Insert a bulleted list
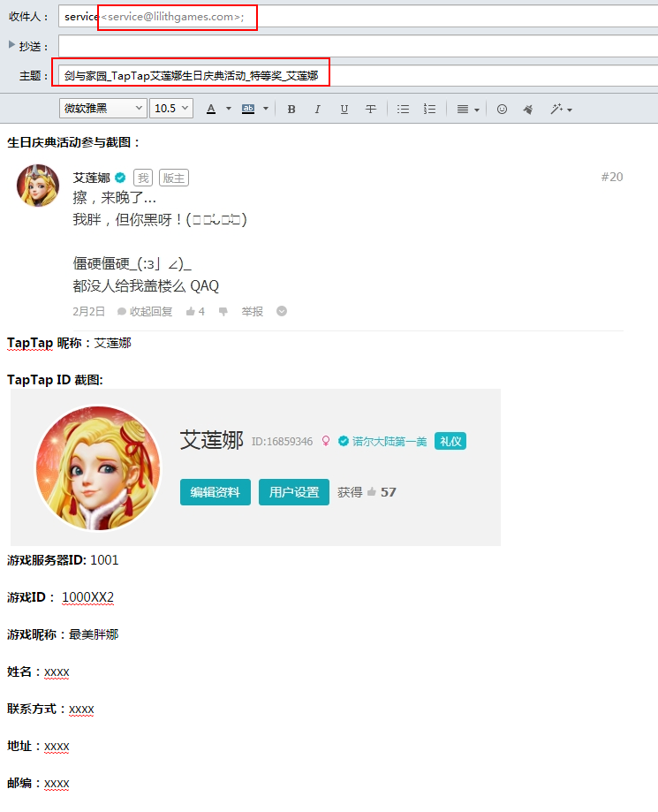 point(403,109)
